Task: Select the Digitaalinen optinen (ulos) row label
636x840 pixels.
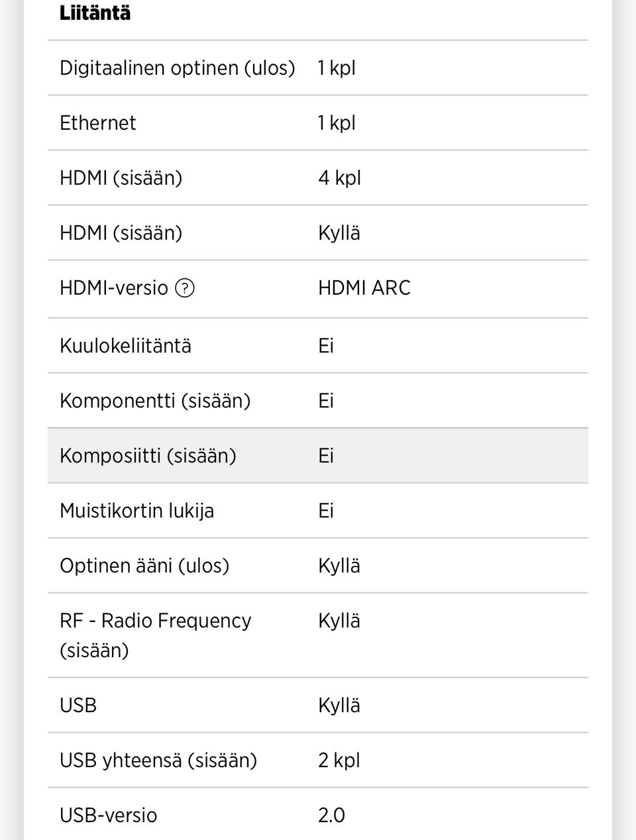Action: click(177, 68)
